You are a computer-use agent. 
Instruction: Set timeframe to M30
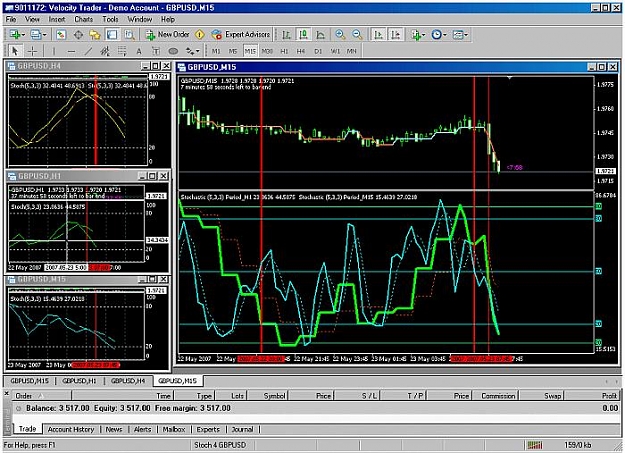[267, 51]
